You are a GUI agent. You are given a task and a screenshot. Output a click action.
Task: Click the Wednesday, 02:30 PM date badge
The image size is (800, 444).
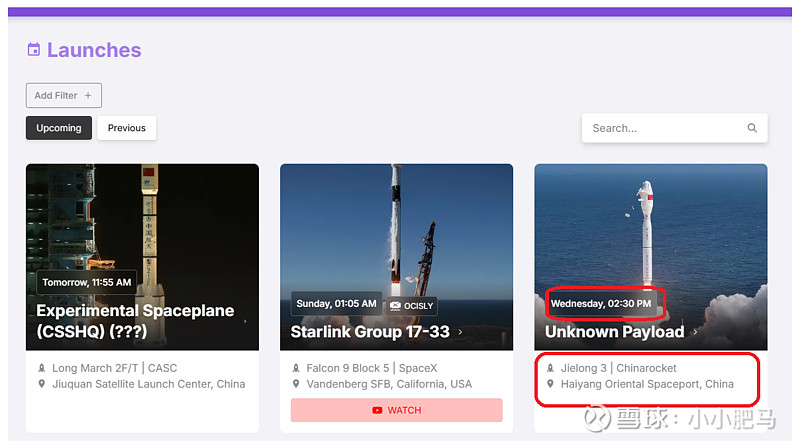601,304
